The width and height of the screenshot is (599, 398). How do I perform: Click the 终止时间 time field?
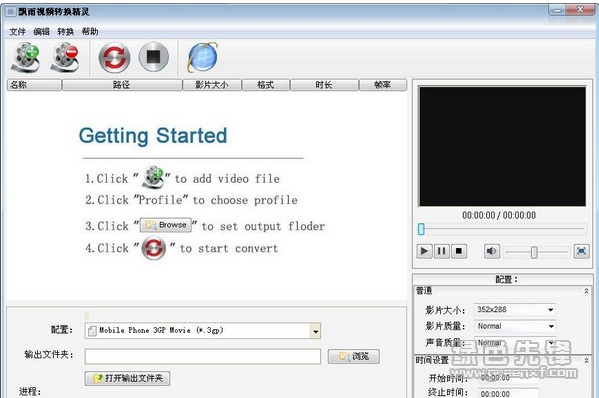(x=508, y=393)
